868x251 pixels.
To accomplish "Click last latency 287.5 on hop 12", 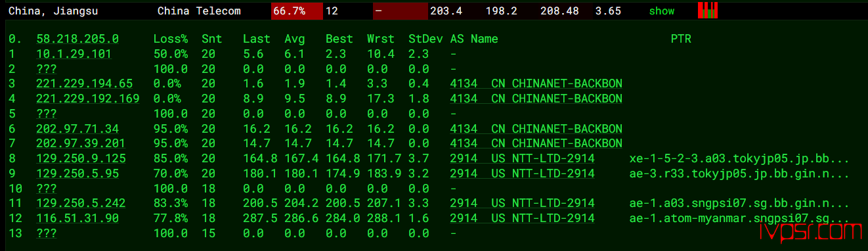I will pyautogui.click(x=259, y=218).
